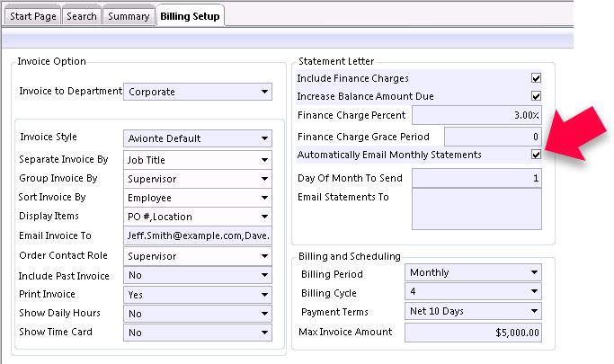Open the Group Invoice By dropdown
Screen dimensions: 614x364
point(198,179)
